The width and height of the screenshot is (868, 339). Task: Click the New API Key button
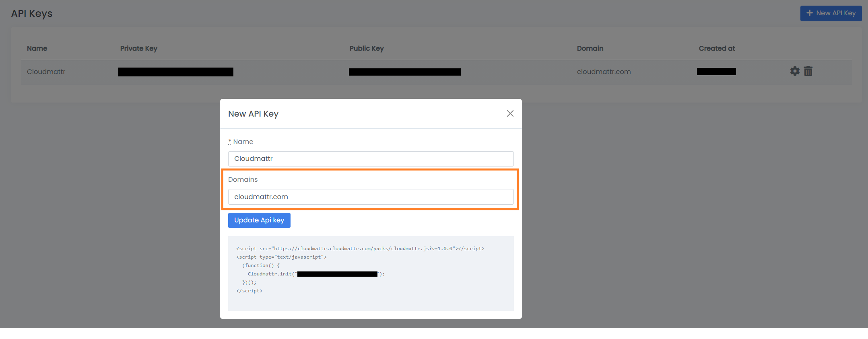click(x=831, y=13)
